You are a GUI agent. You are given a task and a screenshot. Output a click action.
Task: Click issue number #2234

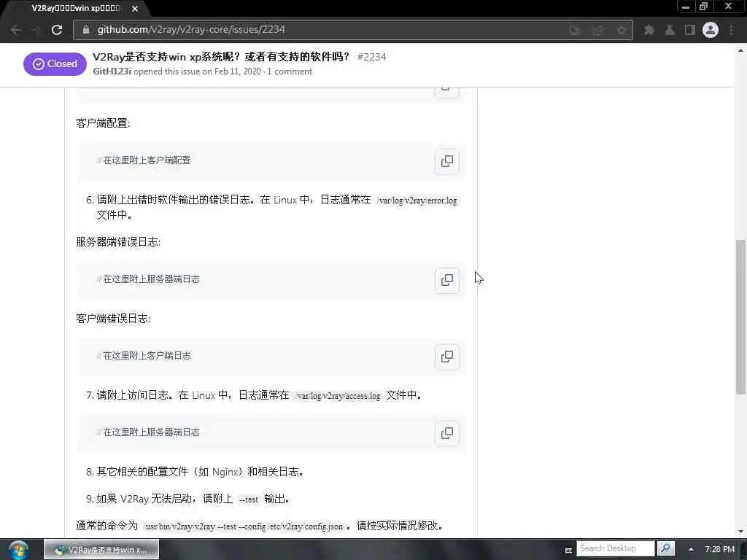pyautogui.click(x=371, y=57)
